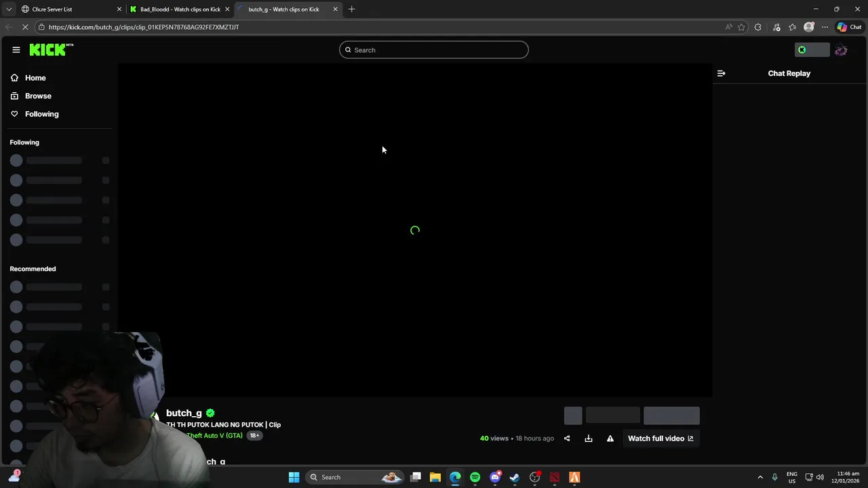Open Edge profile avatar
The width and height of the screenshot is (868, 488).
(x=808, y=27)
